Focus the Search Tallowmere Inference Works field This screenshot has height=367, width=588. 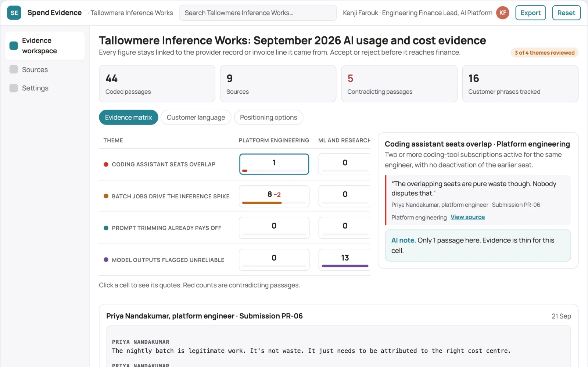coord(258,13)
